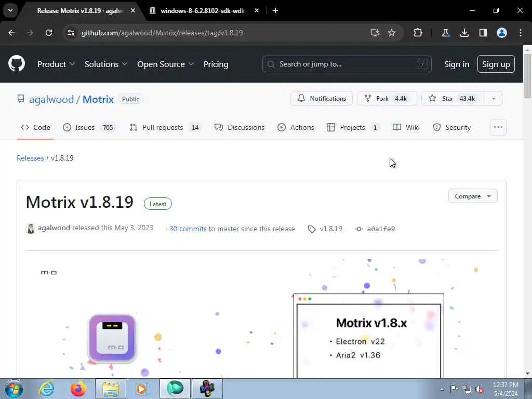Switch to Code tab
532x399 pixels.
(35, 128)
